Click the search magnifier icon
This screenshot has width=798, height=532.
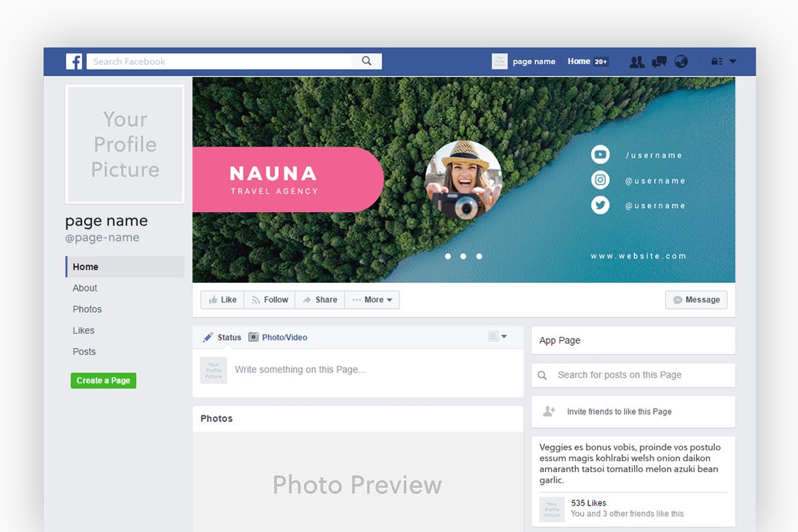coord(367,61)
